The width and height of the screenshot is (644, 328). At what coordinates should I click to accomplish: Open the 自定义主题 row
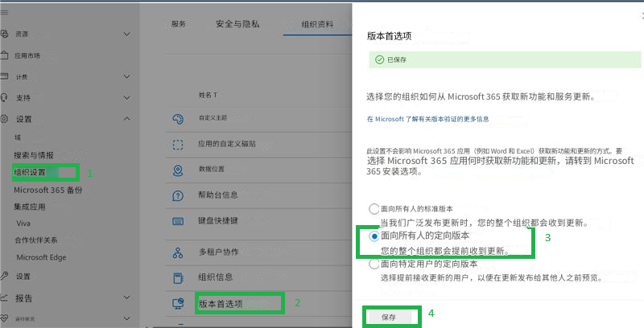click(x=258, y=119)
